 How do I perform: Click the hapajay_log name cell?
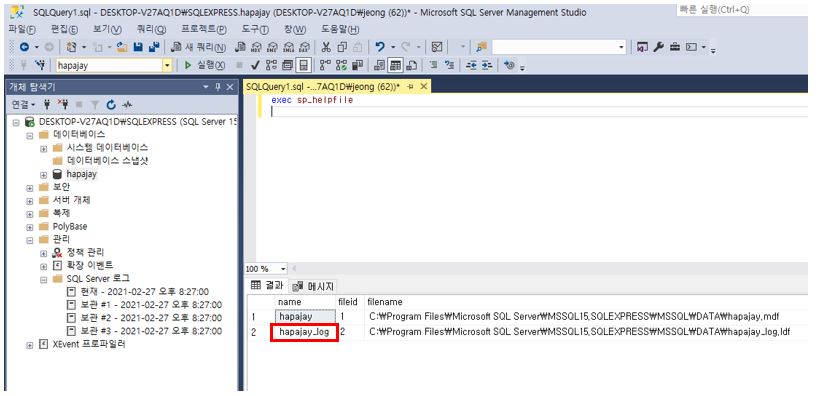[x=305, y=332]
